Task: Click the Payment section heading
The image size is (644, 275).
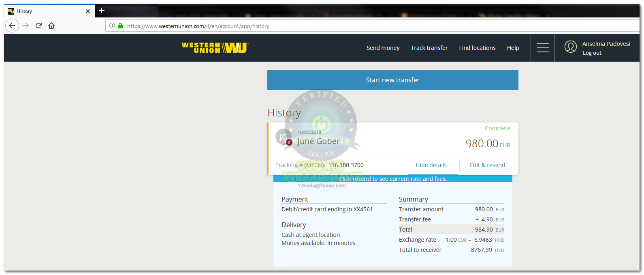Action: click(295, 199)
